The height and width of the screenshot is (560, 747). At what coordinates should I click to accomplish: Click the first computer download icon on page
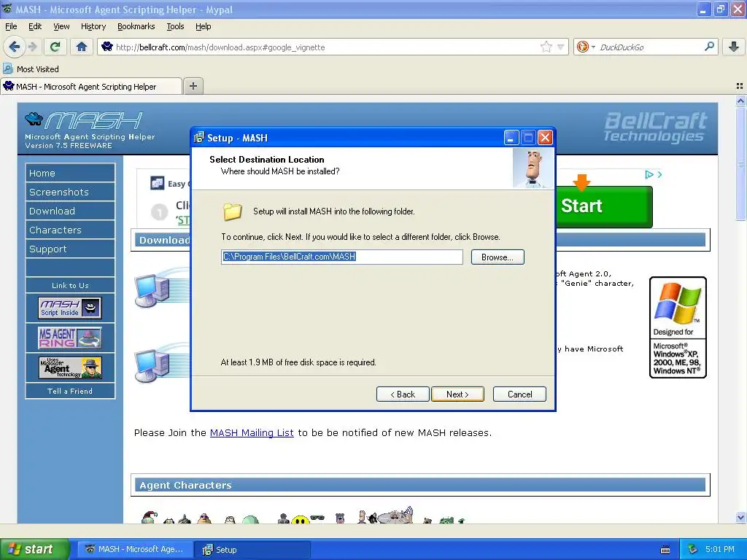152,290
